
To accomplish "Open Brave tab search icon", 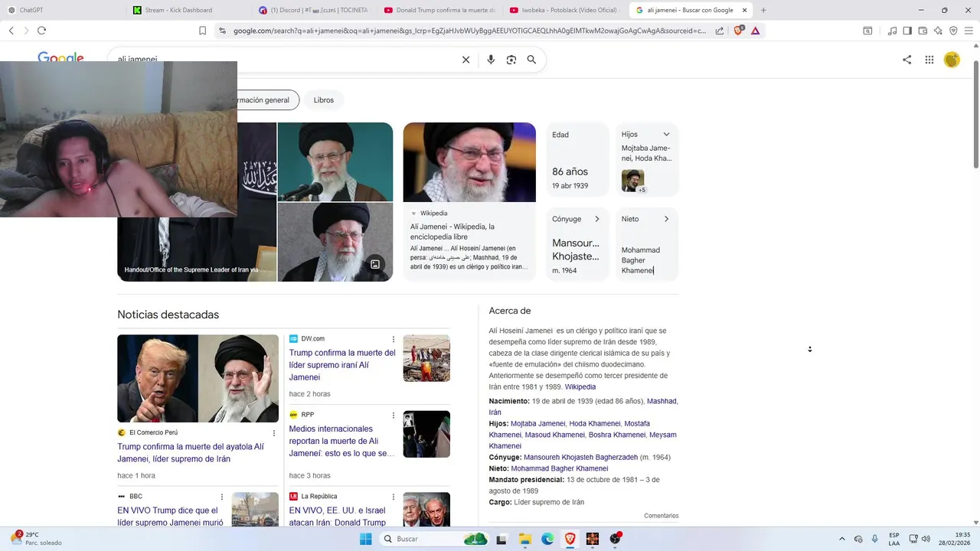I will coord(867,31).
